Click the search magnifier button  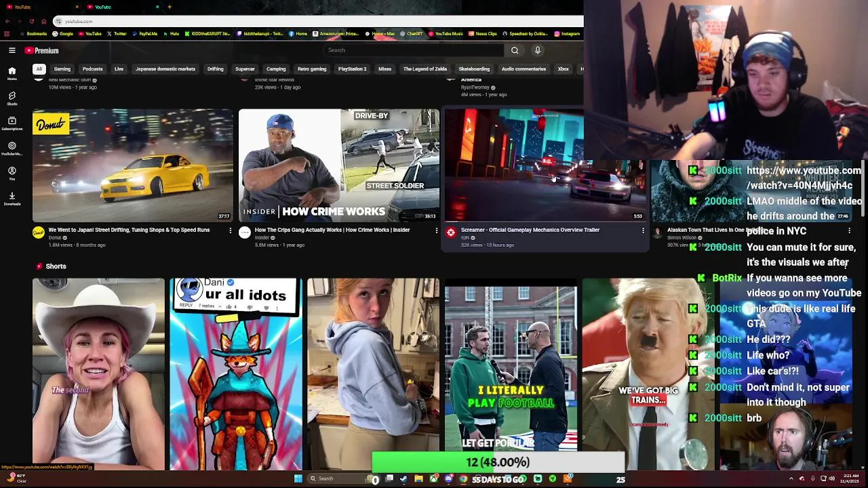click(x=515, y=50)
